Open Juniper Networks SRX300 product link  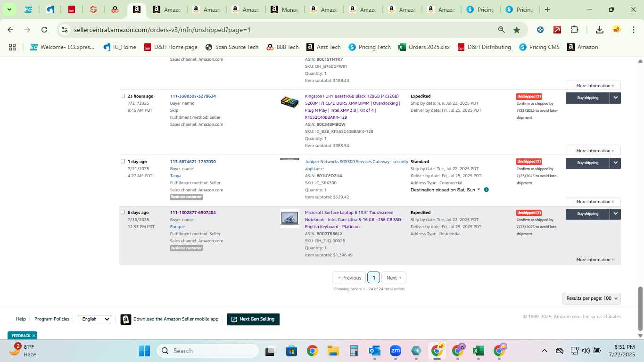pos(356,165)
